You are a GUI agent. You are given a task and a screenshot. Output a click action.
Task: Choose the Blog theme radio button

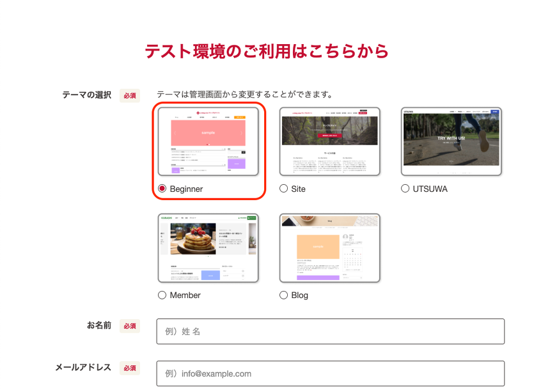point(284,295)
